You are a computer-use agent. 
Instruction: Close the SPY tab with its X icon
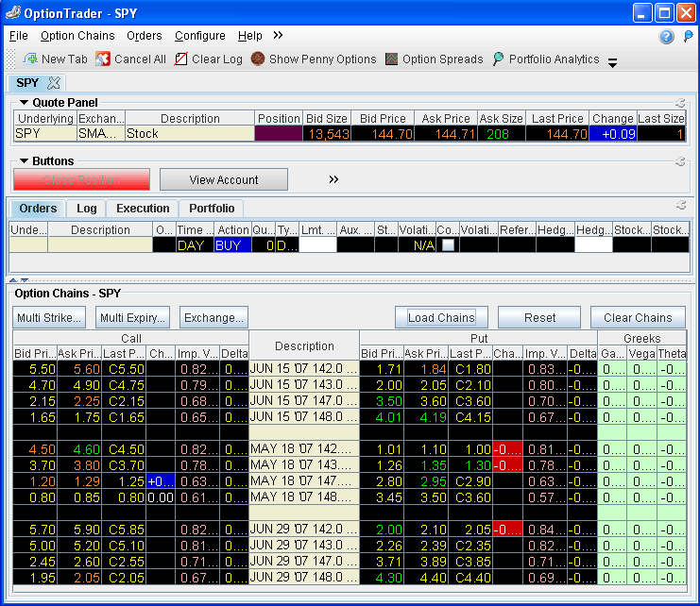pos(54,83)
